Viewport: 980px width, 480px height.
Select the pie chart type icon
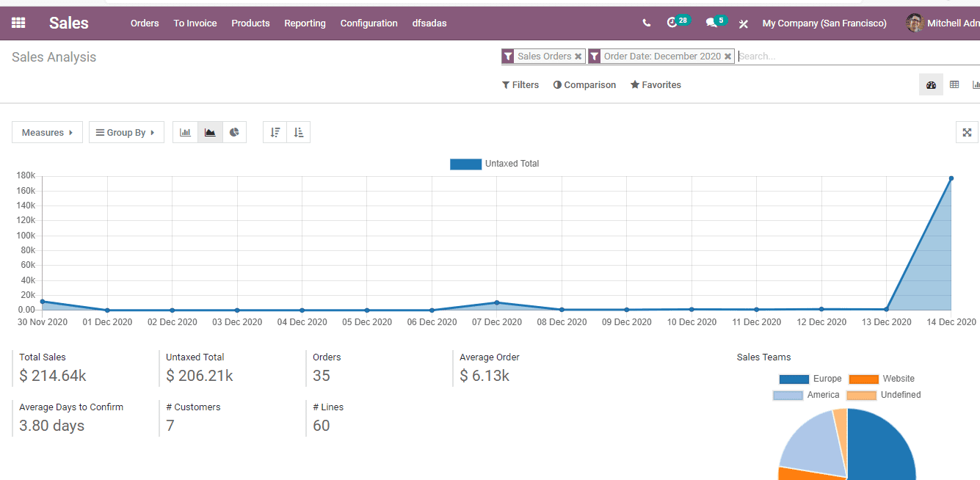(234, 132)
